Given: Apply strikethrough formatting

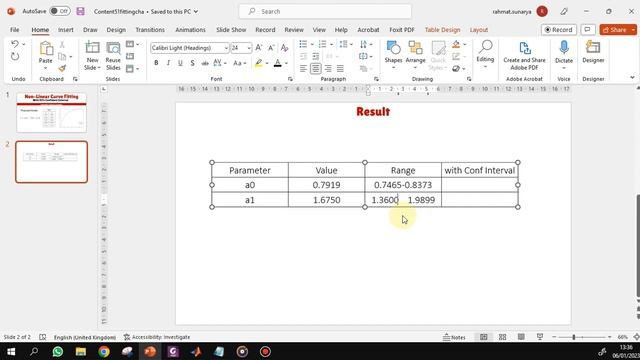Looking at the screenshot, I should pos(205,63).
